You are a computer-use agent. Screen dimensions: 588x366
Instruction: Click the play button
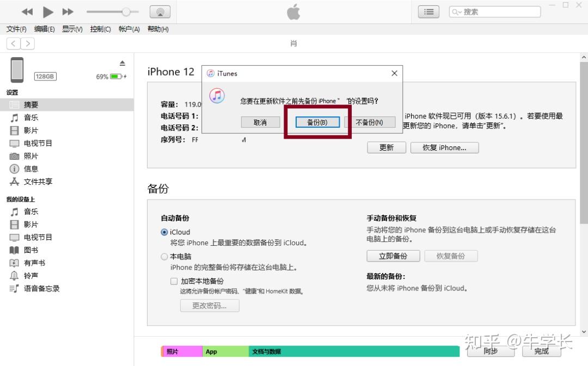tap(47, 12)
